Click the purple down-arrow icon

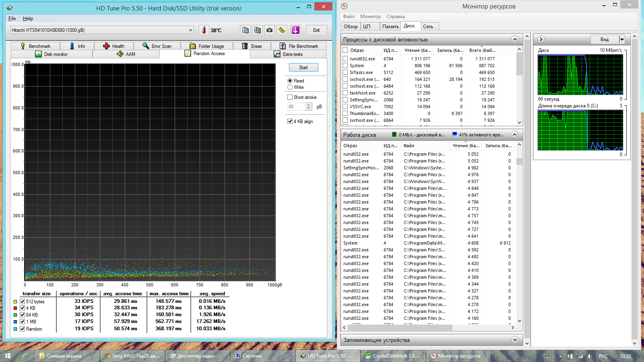[295, 30]
